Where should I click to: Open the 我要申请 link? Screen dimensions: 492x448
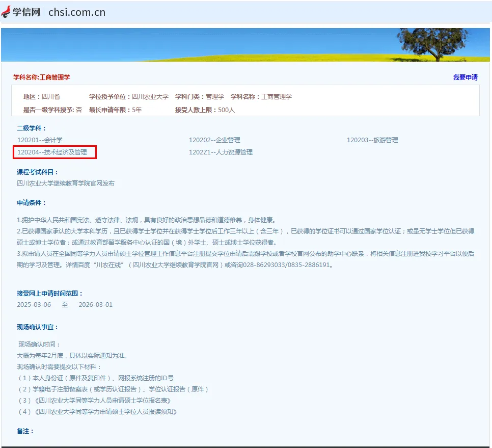(466, 77)
